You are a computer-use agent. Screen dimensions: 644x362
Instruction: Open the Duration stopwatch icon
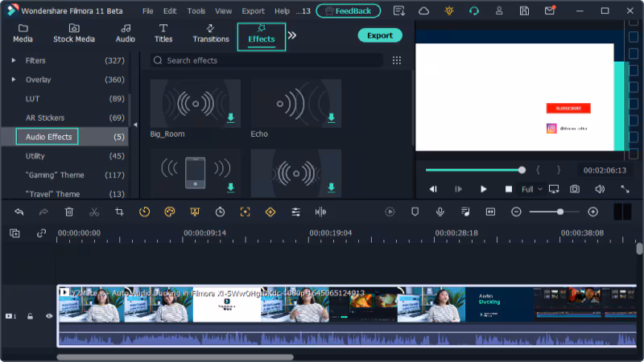coord(220,212)
